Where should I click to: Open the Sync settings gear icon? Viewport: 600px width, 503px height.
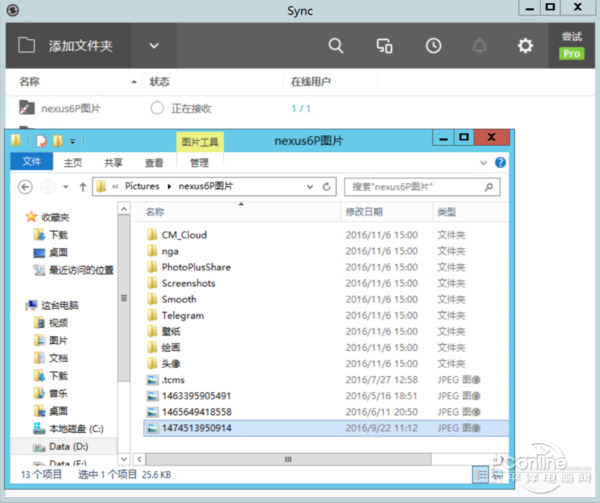[525, 46]
